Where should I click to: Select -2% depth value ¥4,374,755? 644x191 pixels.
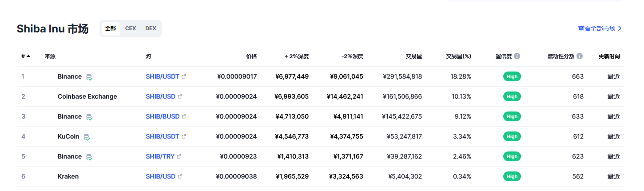point(347,136)
